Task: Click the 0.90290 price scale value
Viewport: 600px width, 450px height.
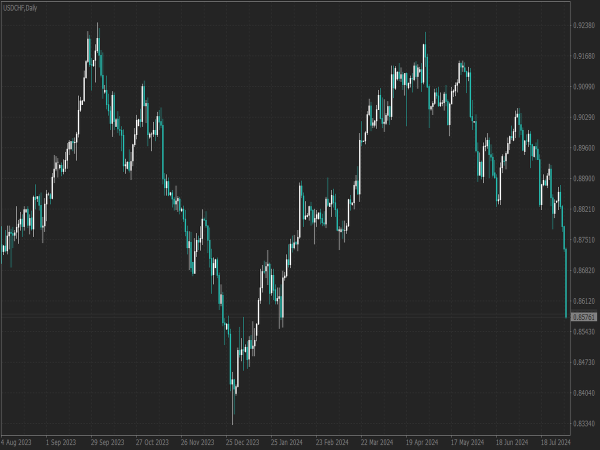Action: click(584, 117)
